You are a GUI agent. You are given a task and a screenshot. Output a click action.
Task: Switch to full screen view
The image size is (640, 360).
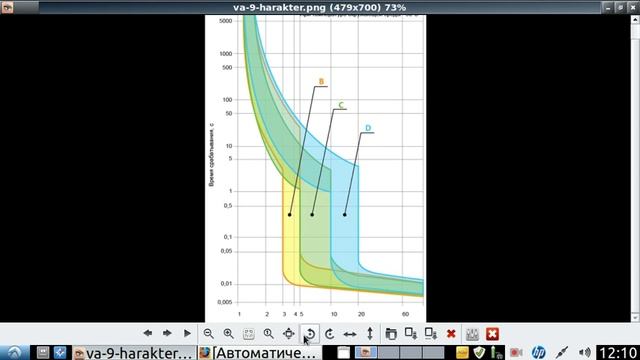289,333
